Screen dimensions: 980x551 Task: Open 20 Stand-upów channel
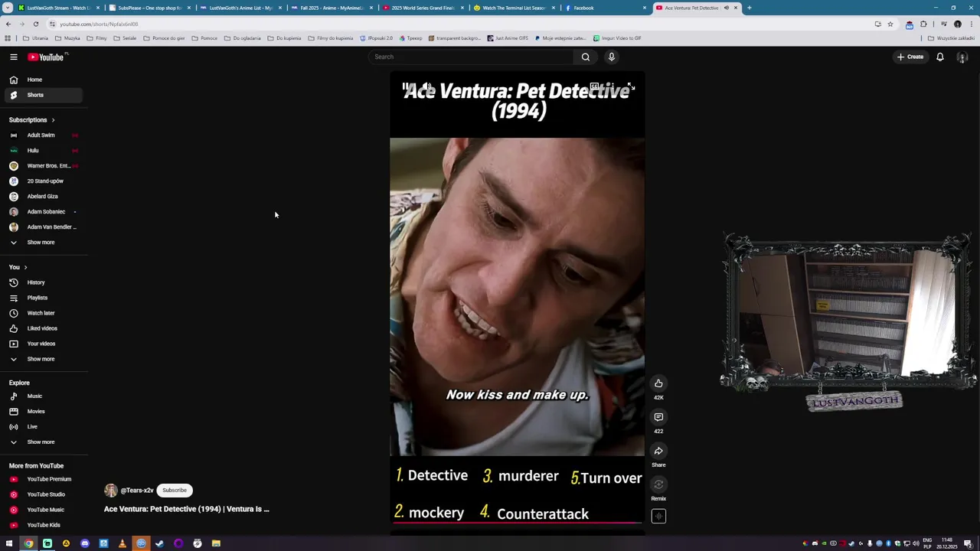click(42, 181)
